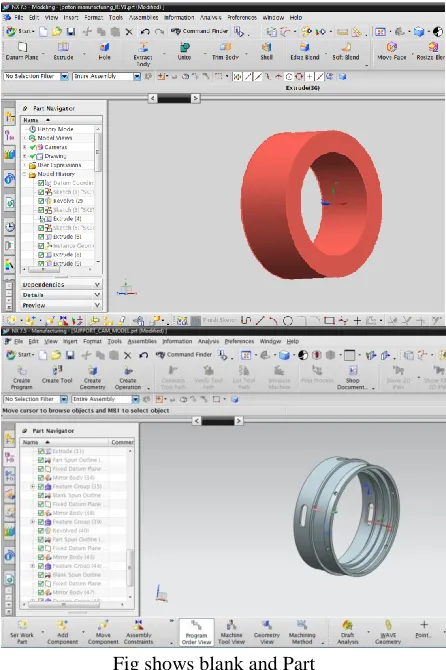Select Edge Blend tool in Modeling window

305,51
